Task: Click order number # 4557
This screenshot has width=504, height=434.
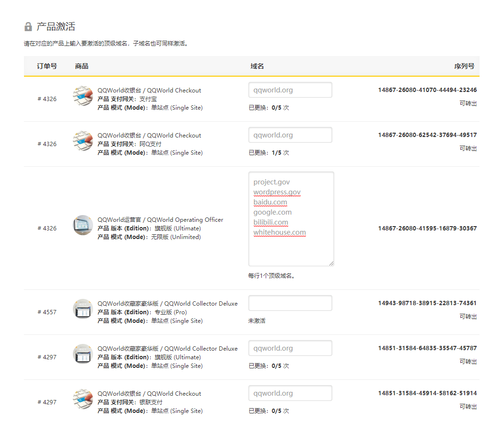Action: (47, 312)
